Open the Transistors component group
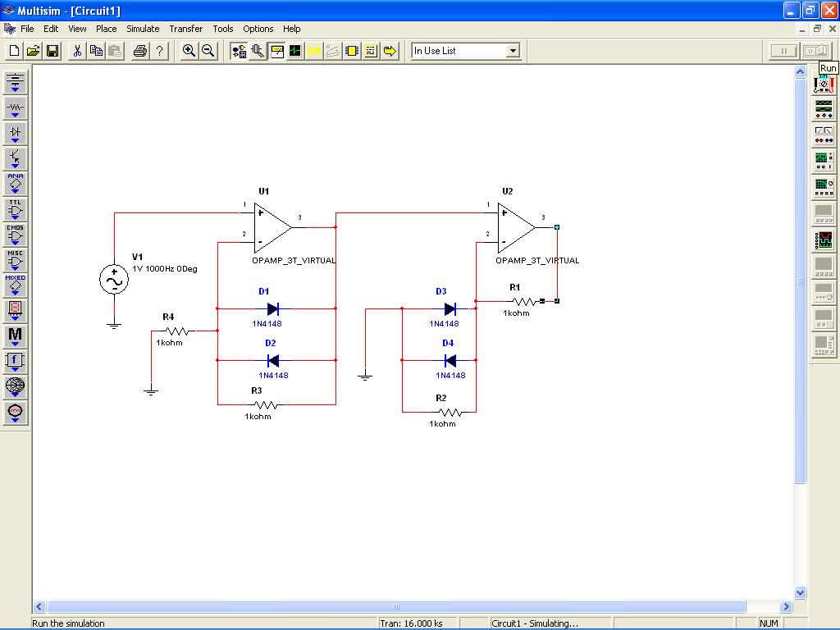This screenshot has height=630, width=840. (x=15, y=158)
